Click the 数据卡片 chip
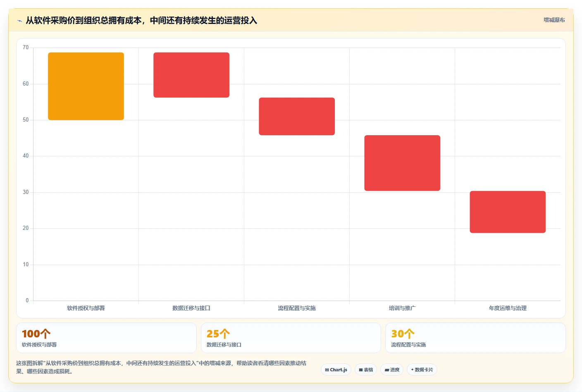 [x=422, y=370]
